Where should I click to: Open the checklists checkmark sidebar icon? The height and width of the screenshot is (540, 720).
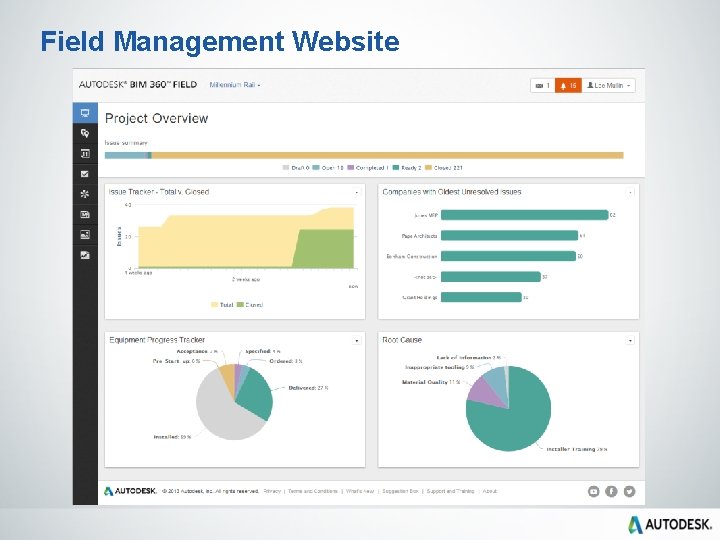pyautogui.click(x=85, y=174)
